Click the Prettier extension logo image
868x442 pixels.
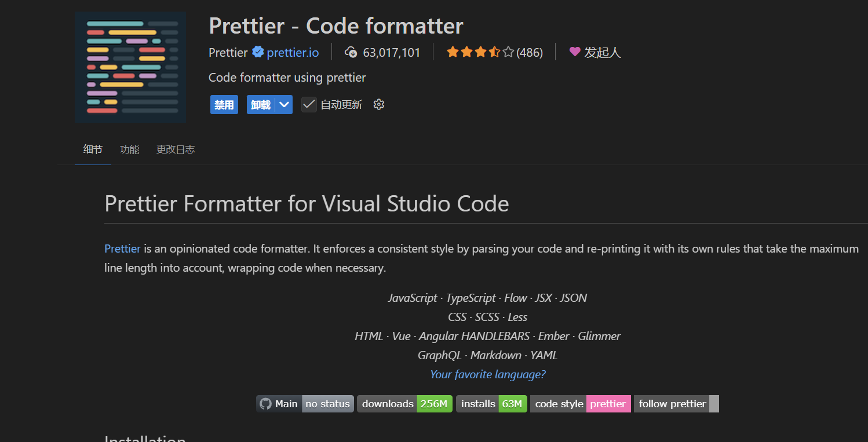coord(130,67)
